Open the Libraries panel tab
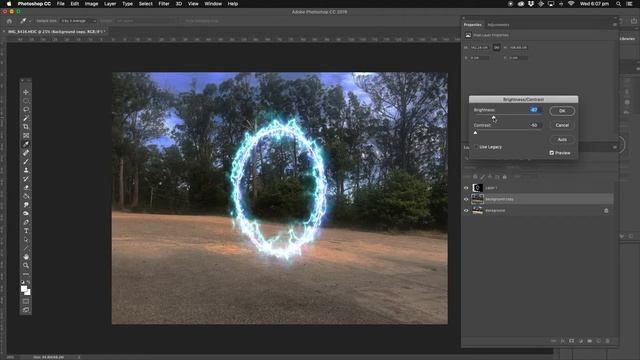The image size is (640, 360). 628,38
